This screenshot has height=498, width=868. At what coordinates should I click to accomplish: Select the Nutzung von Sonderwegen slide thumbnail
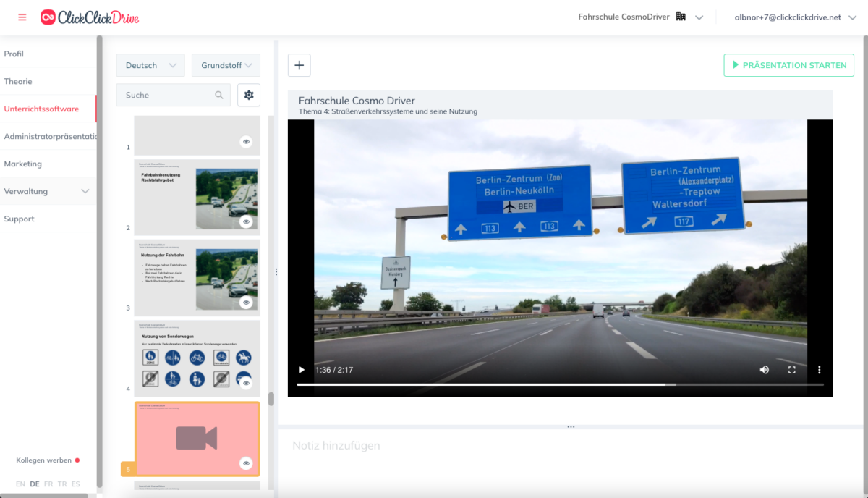coord(197,358)
